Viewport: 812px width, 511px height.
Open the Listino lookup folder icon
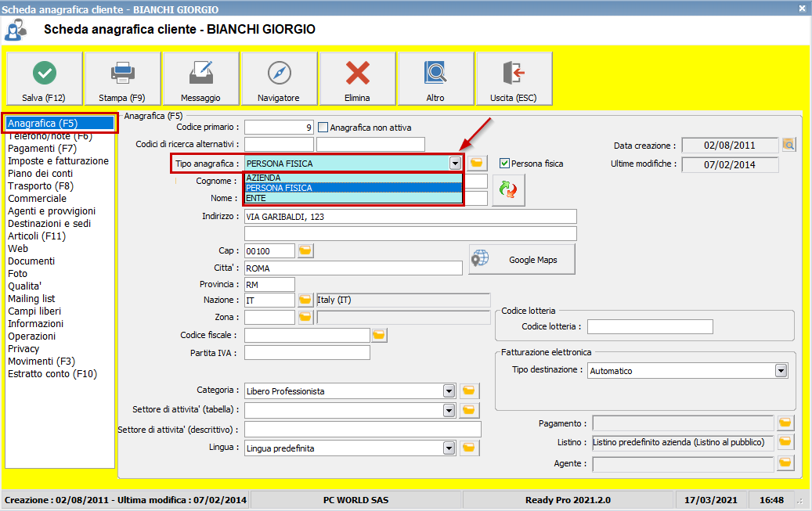coord(785,442)
